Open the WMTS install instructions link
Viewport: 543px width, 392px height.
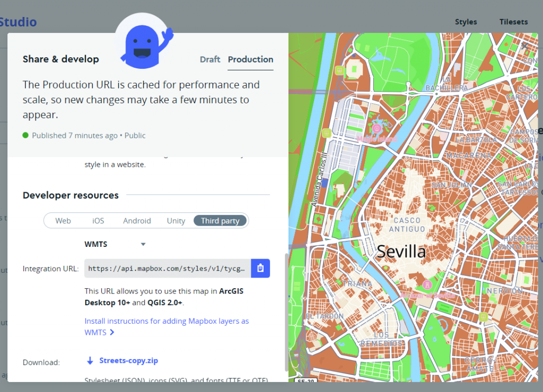coord(167,321)
